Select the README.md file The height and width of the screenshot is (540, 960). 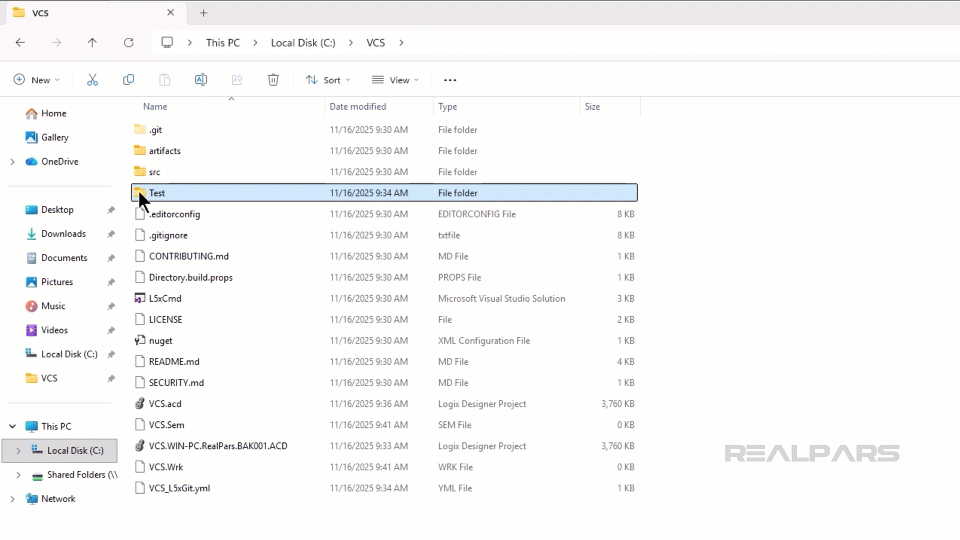pos(384,362)
